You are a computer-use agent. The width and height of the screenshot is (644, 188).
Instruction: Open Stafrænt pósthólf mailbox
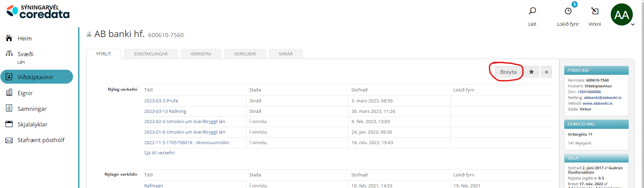click(41, 140)
